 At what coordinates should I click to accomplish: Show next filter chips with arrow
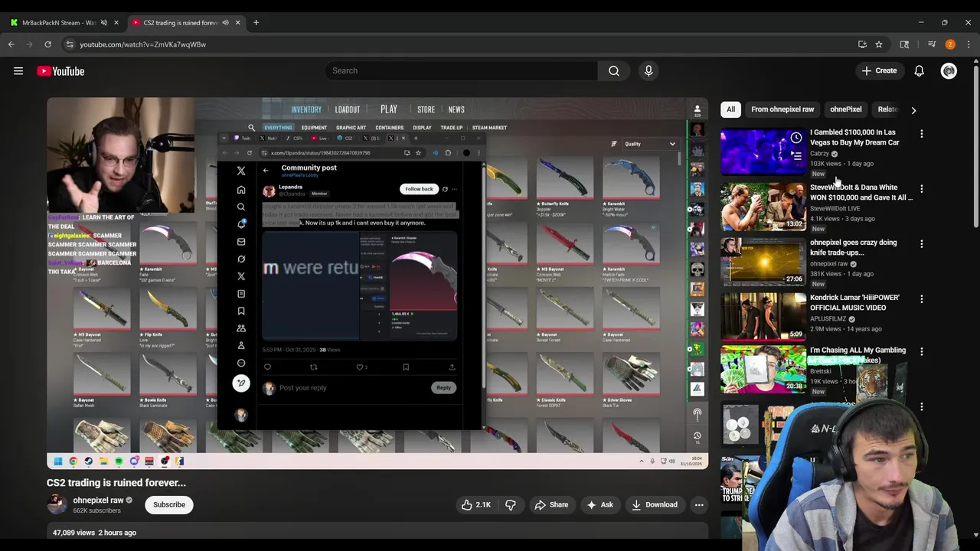click(x=913, y=109)
